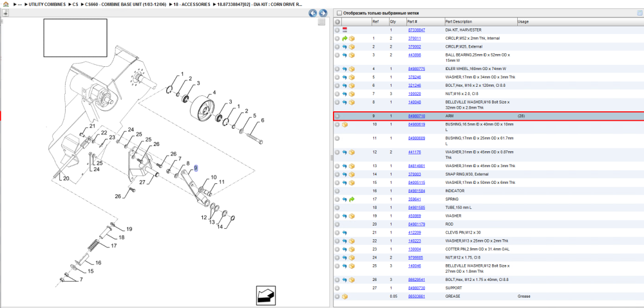The width and height of the screenshot is (644, 308).
Task: Open part number 370011 link
Action: [x=414, y=38]
